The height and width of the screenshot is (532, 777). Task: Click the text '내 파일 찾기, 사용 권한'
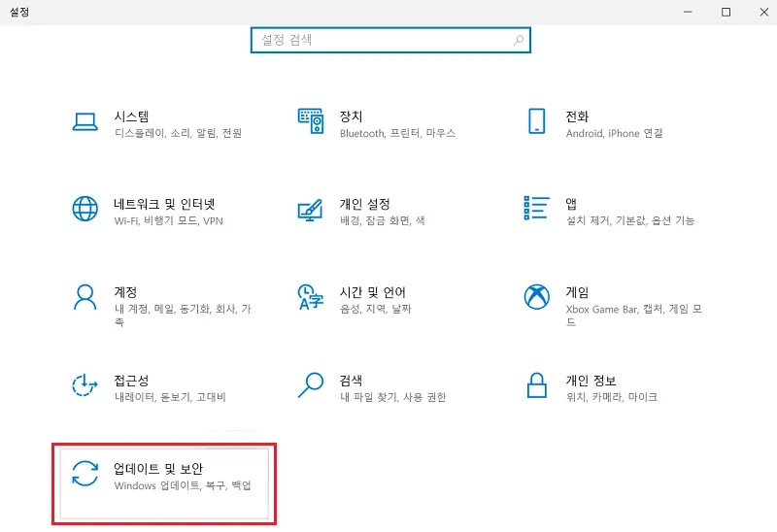(393, 397)
